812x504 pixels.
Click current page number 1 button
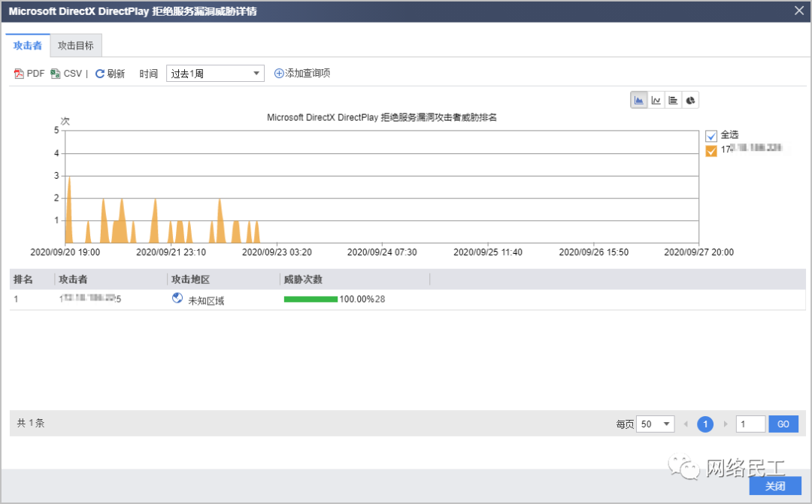coord(704,424)
